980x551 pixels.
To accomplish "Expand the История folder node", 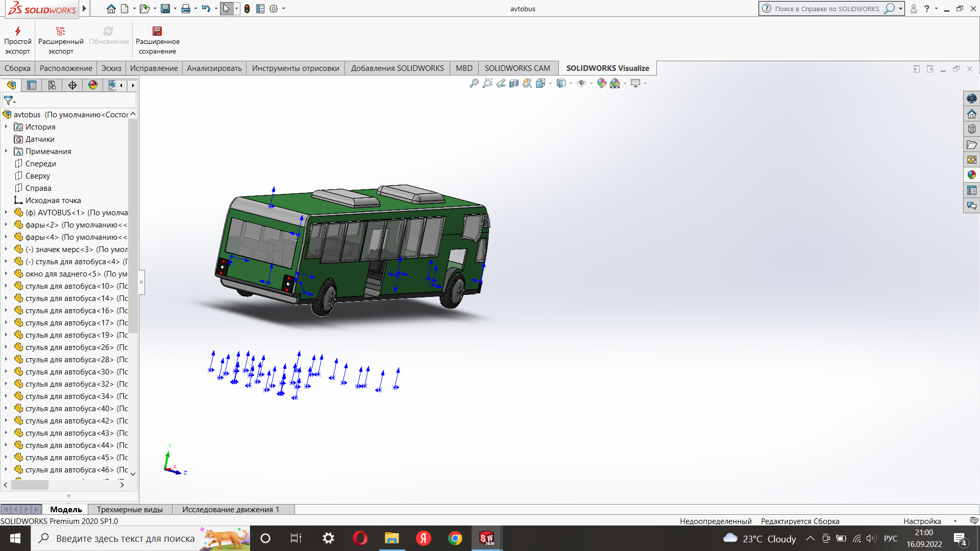I will click(6, 127).
